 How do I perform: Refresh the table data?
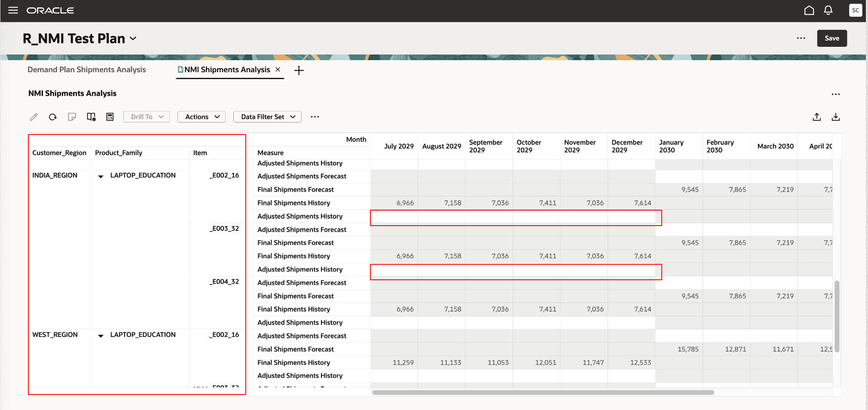[53, 117]
